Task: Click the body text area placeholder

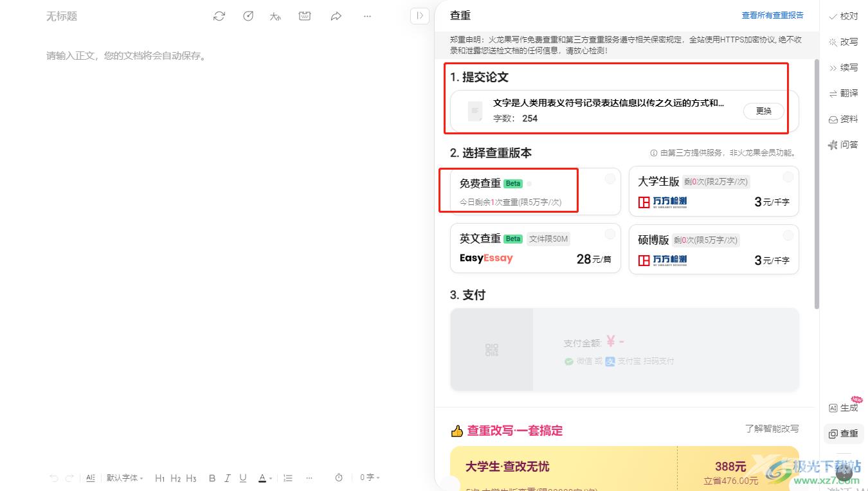Action: tap(127, 56)
